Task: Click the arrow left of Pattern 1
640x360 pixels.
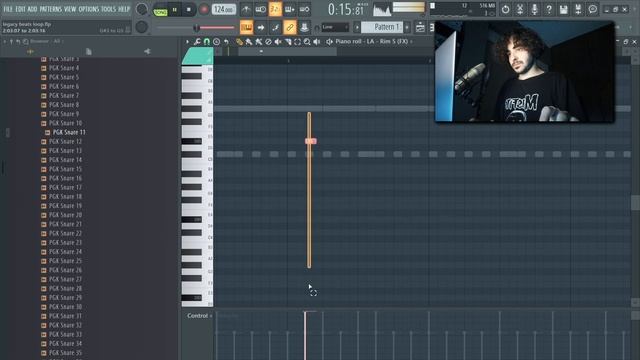Action: 357,27
